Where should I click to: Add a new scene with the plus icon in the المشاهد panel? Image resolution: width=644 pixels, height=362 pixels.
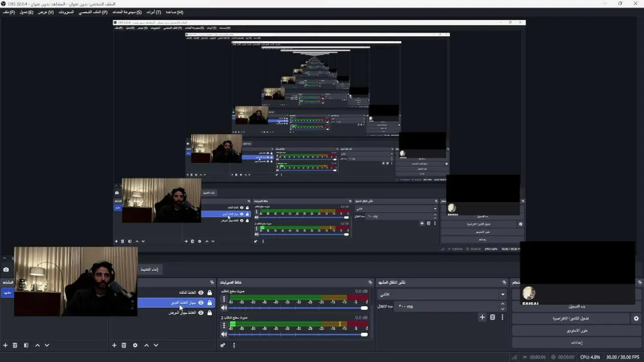(x=6, y=345)
